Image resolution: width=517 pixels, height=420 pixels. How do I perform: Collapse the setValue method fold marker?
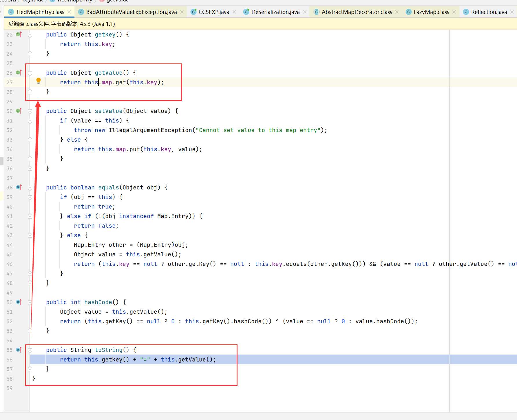[x=30, y=111]
